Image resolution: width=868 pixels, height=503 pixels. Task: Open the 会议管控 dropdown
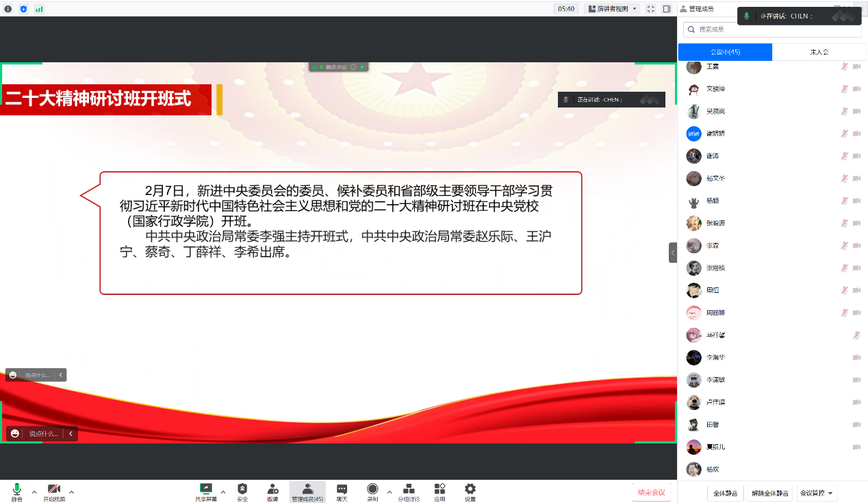(x=817, y=493)
